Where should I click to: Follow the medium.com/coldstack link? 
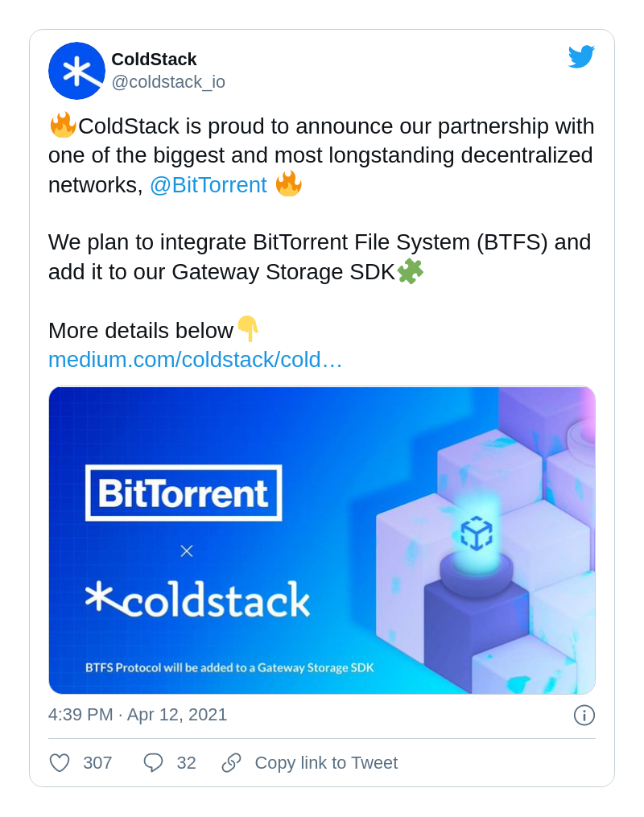point(195,360)
